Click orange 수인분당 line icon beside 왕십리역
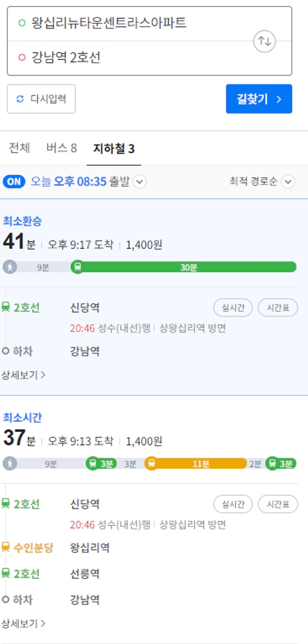The height and width of the screenshot is (644, 308). tap(6, 547)
